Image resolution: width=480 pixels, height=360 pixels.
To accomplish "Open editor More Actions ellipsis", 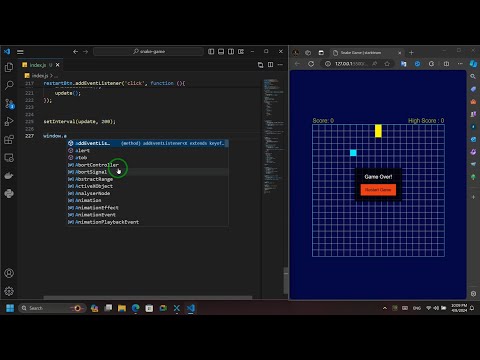I will point(280,65).
